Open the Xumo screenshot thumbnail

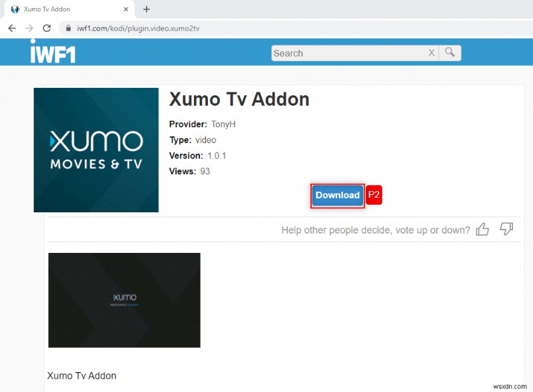(124, 299)
